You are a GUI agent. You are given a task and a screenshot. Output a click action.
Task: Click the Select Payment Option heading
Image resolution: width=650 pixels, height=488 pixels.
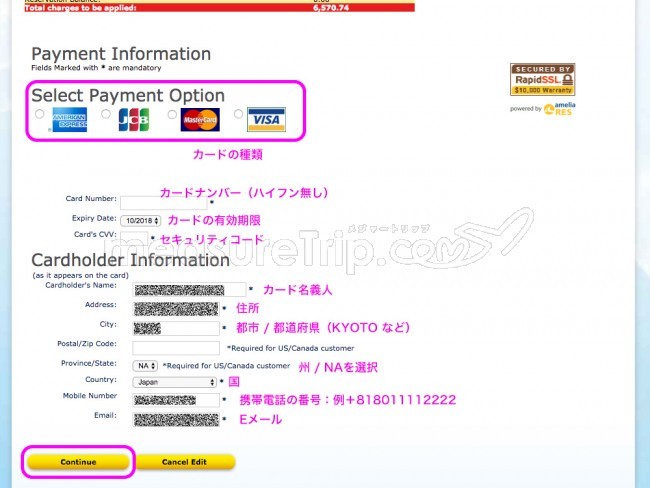pos(128,95)
